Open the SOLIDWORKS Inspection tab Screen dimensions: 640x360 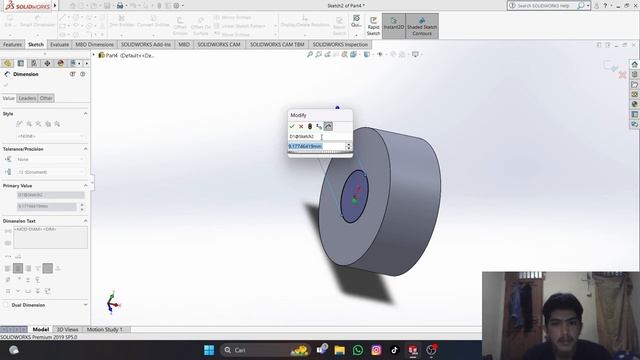click(x=340, y=44)
